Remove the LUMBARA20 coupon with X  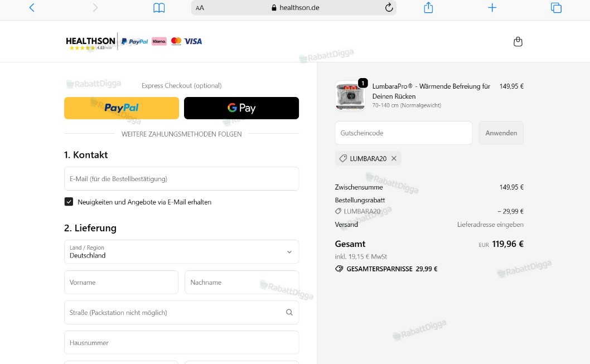(x=394, y=158)
